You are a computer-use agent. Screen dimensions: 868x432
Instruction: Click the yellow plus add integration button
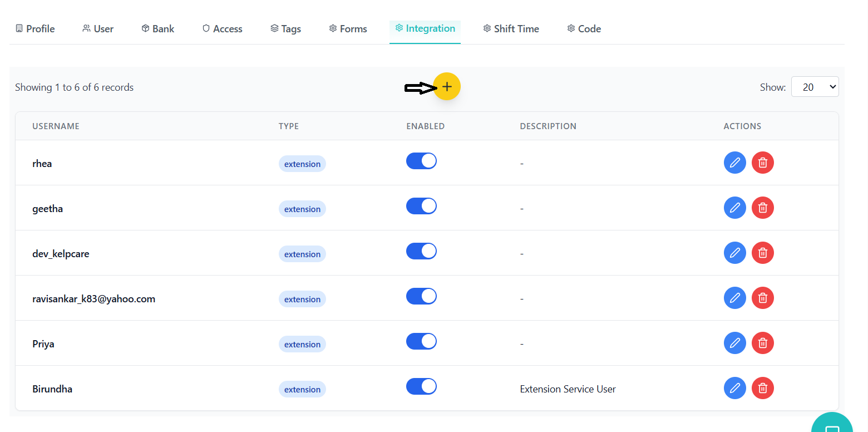(446, 87)
